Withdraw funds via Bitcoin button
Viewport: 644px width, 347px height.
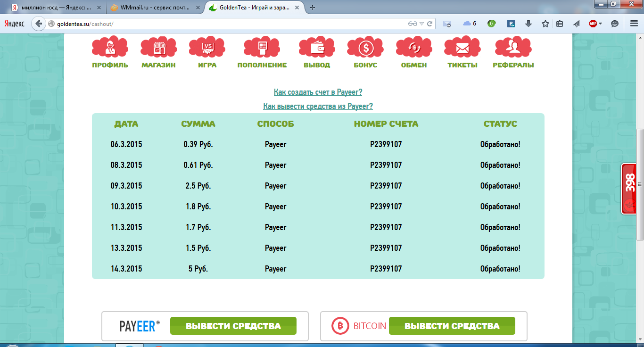pyautogui.click(x=452, y=326)
